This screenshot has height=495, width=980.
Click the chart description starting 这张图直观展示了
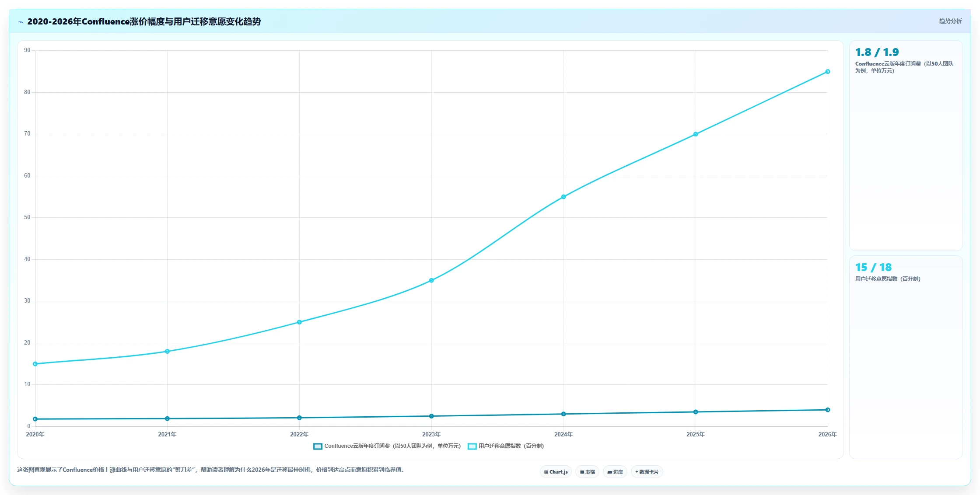(211, 470)
